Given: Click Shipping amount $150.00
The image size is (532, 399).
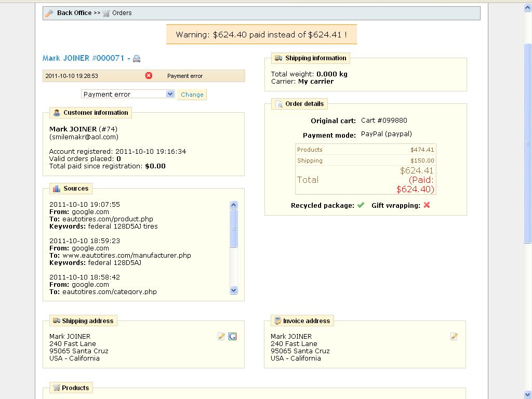Looking at the screenshot, I should [x=422, y=161].
